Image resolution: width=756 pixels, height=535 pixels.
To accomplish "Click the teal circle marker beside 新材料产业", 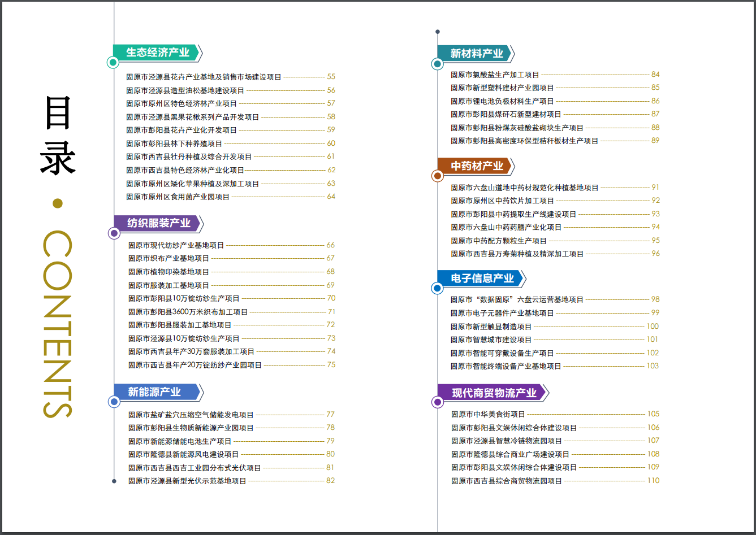I will tap(437, 64).
